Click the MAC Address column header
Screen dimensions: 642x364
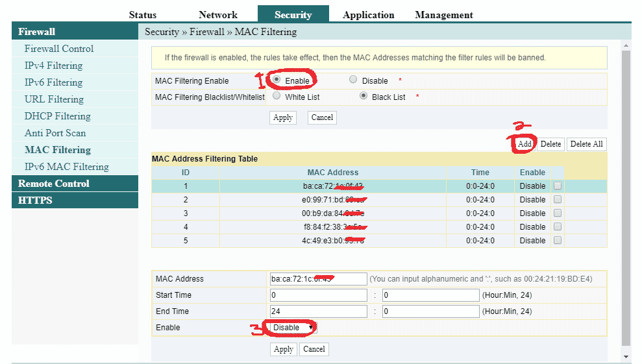(333, 173)
